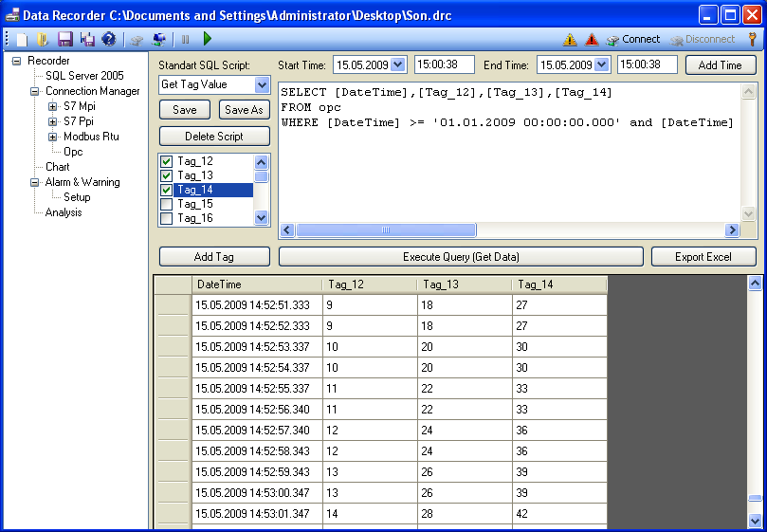Uncheck the Tag_12 checkbox
Image resolution: width=767 pixels, height=532 pixels.
point(166,161)
